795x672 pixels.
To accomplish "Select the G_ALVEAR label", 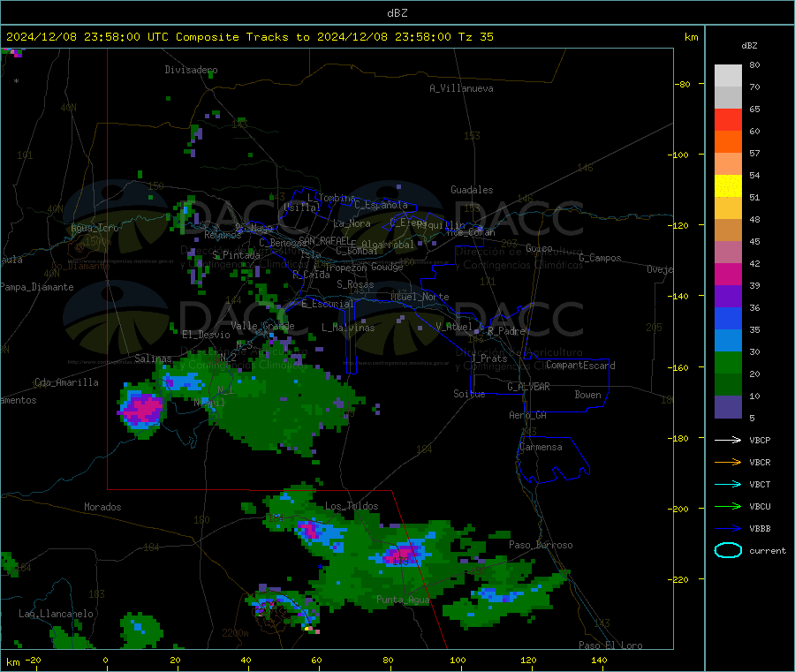I will pos(528,387).
